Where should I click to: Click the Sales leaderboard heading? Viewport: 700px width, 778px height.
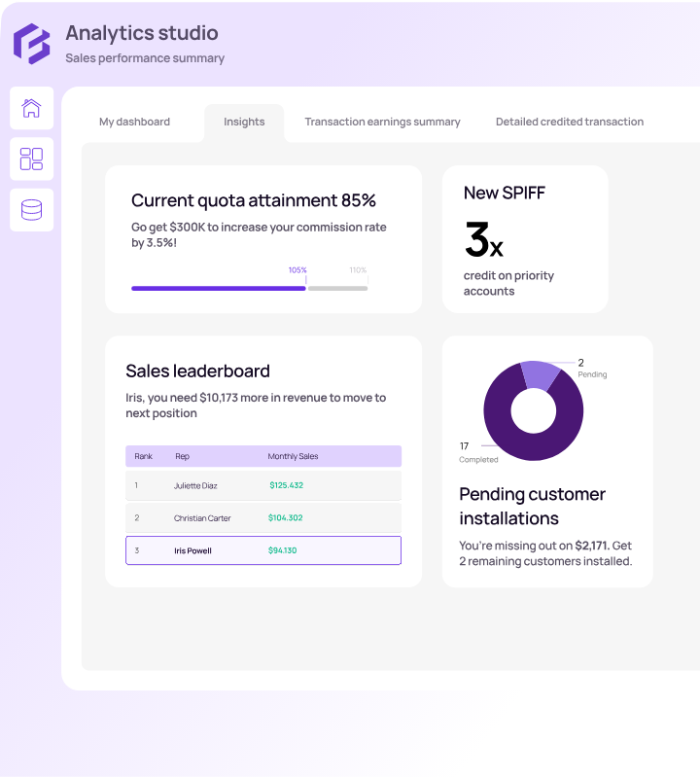pyautogui.click(x=197, y=371)
